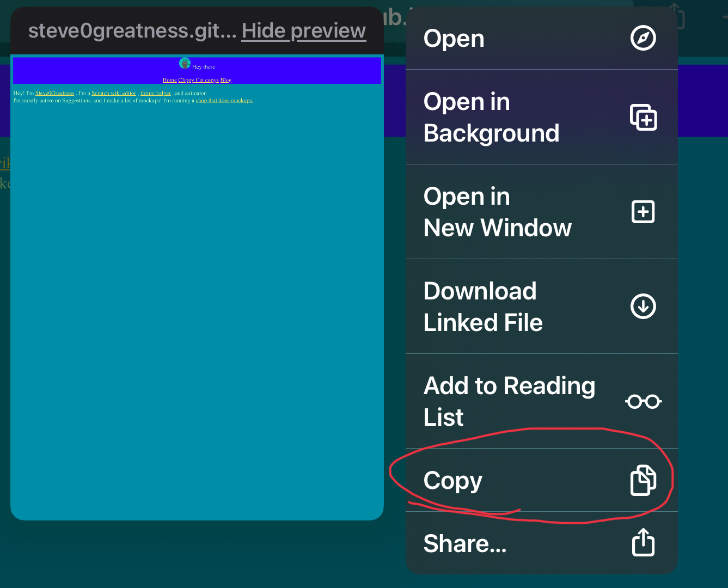This screenshot has width=728, height=588.
Task: Click the Open in Background stacked-plus icon
Action: coord(643,117)
